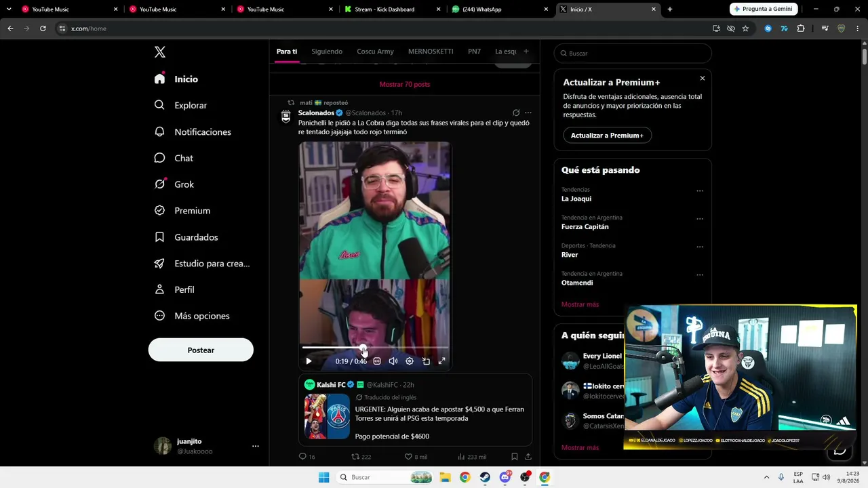Repost the post with 222 reposts
The width and height of the screenshot is (868, 488).
pyautogui.click(x=361, y=457)
